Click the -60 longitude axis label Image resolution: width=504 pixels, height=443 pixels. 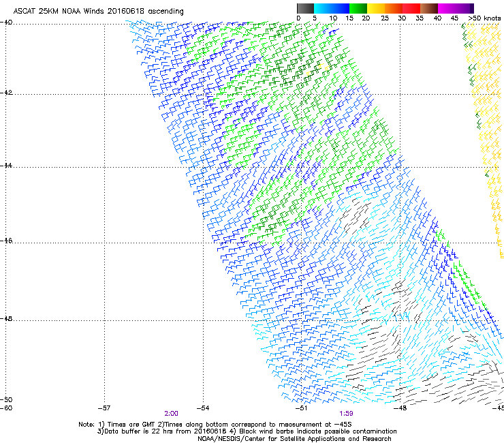(6, 408)
